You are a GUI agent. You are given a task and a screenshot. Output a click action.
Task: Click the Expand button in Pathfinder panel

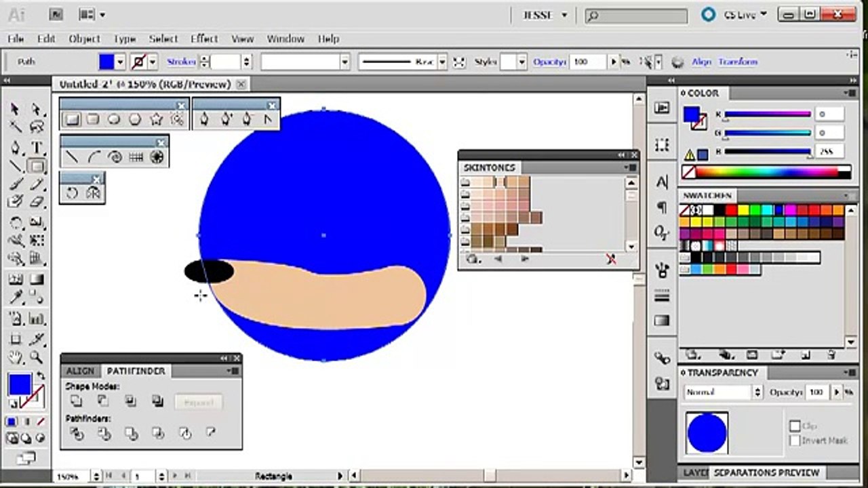(x=199, y=402)
